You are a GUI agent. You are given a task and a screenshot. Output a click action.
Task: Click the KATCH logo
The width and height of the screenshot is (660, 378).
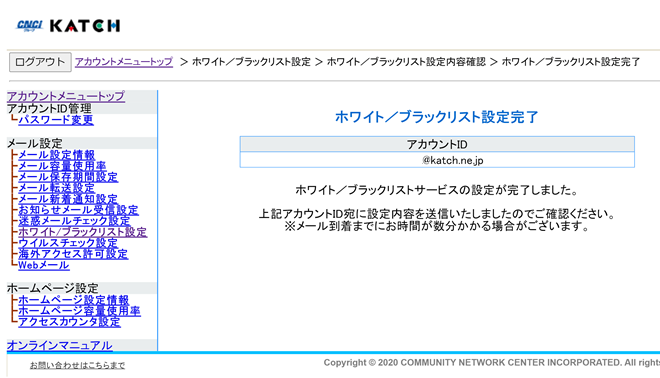coord(85,26)
